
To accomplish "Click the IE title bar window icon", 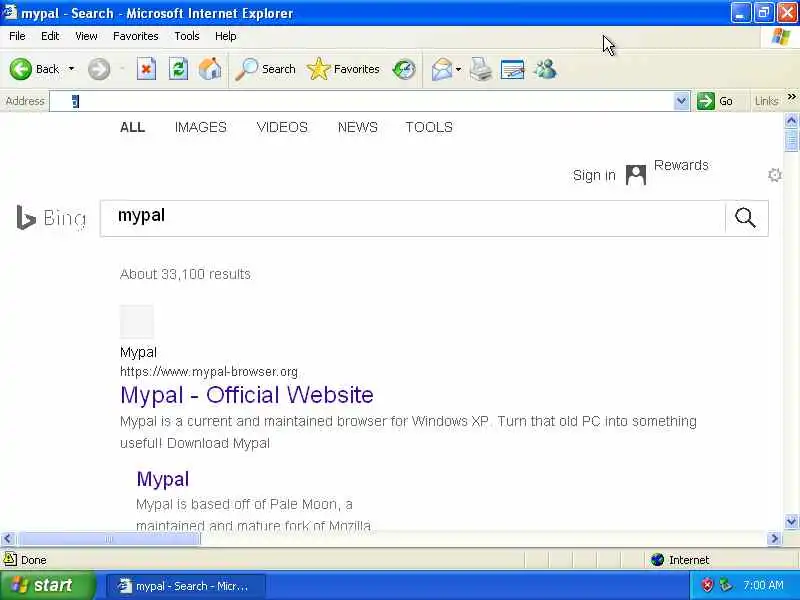I will [x=10, y=12].
